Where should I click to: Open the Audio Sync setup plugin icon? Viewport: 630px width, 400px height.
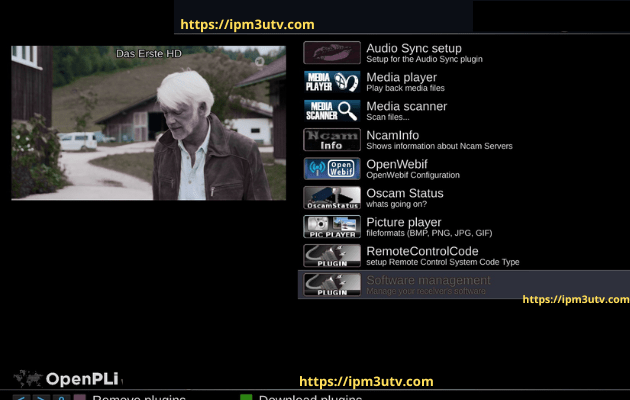click(x=331, y=53)
